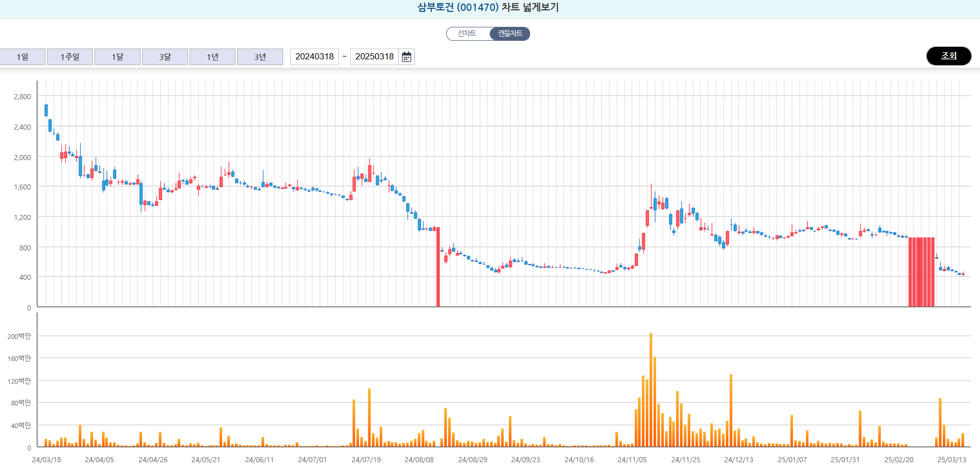Click the 1,600 price axis label
980x471 pixels.
22,187
